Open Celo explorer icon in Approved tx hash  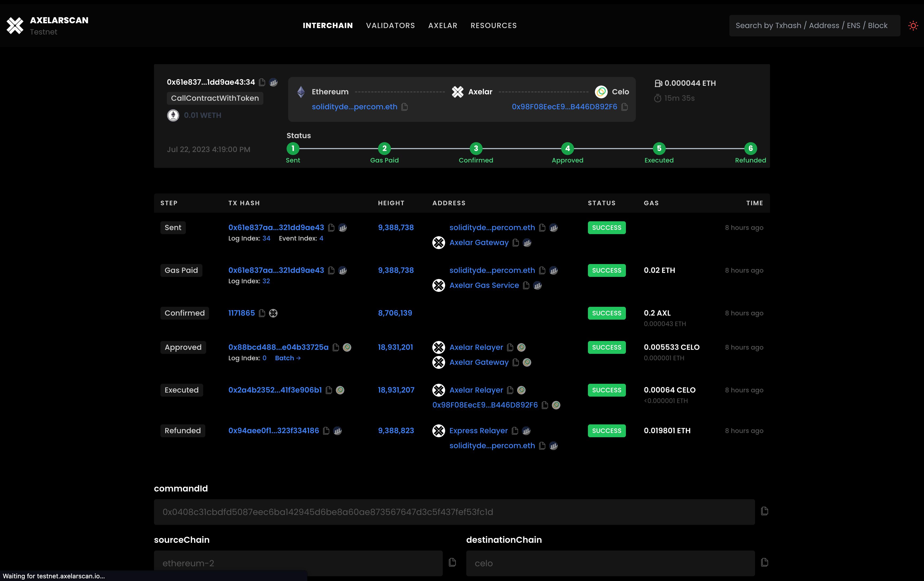(347, 347)
